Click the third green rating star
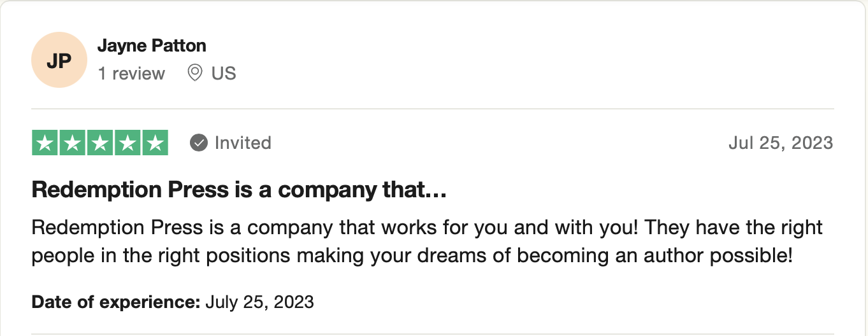This screenshot has width=868, height=336. pyautogui.click(x=100, y=143)
